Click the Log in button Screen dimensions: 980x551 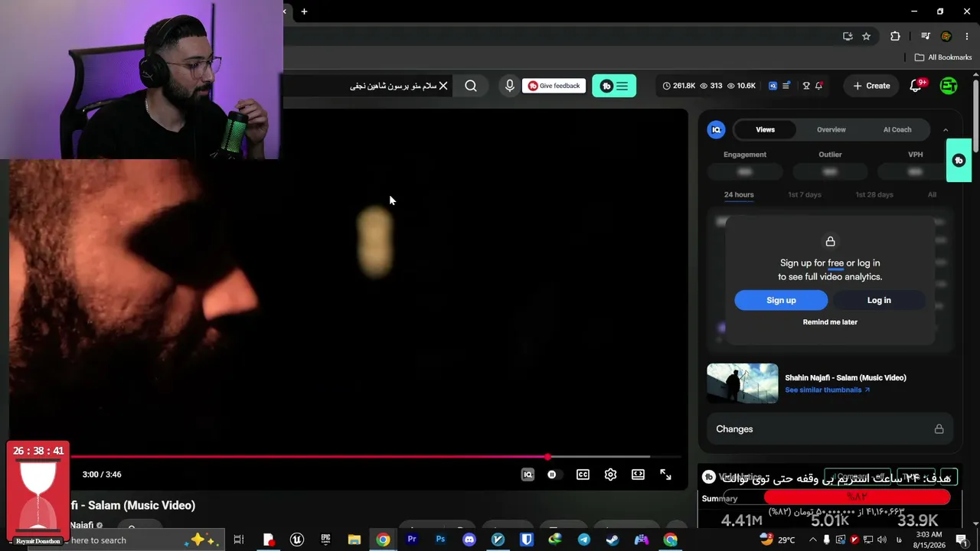click(879, 300)
